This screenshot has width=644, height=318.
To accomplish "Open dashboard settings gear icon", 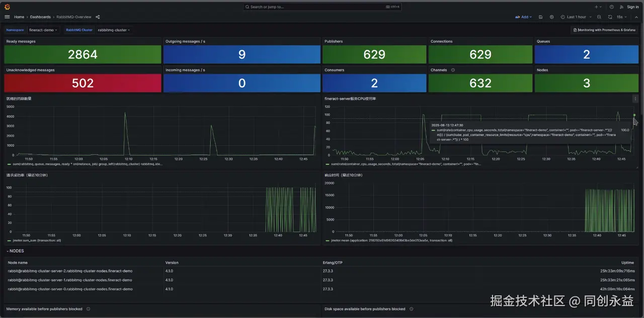I will [551, 17].
